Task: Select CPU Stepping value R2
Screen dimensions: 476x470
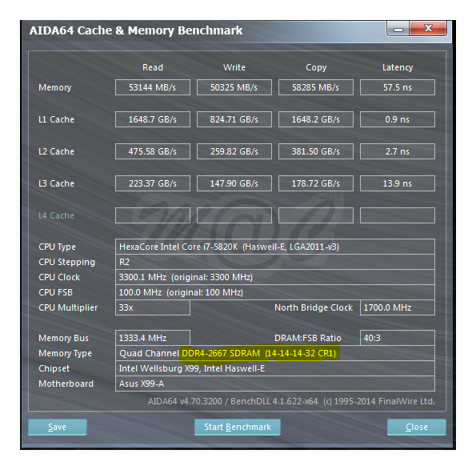Action: point(275,262)
